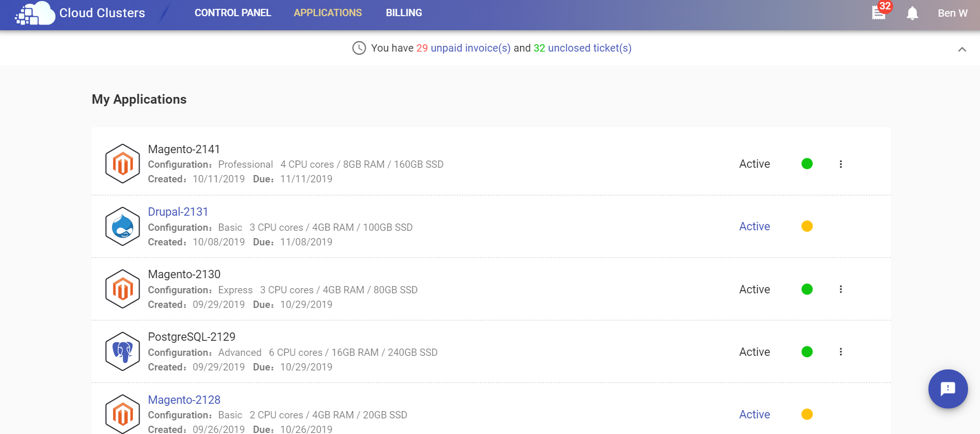Click the 2 CPU cores / 4GB RAM / 20GB SSD text

329,415
